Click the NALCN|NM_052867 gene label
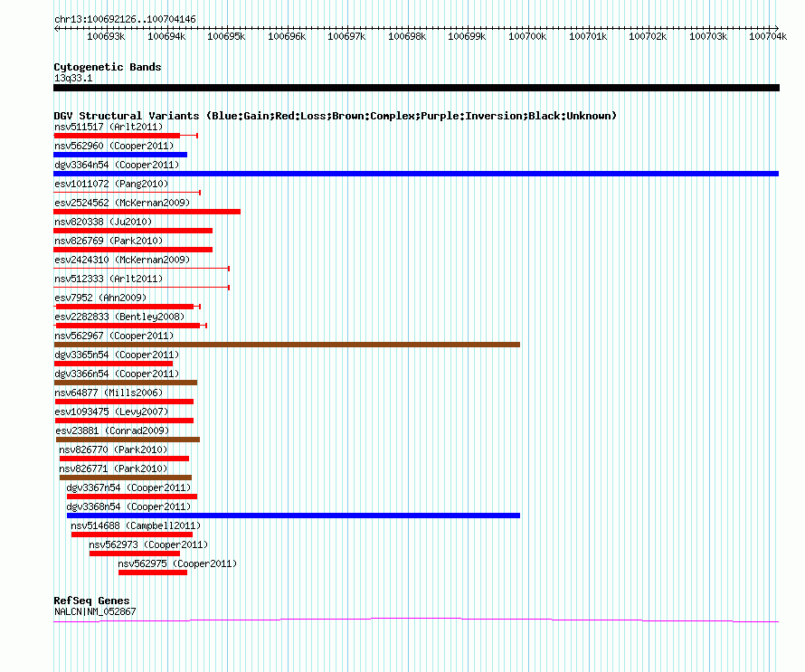The width and height of the screenshot is (805, 672). pos(95,611)
